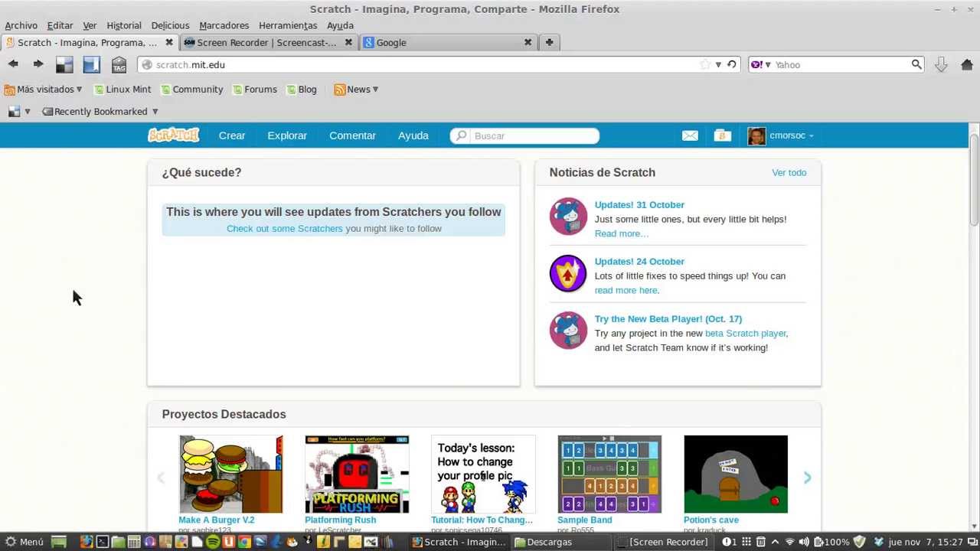
Task: Open the Check out some Scratchers link
Action: (284, 228)
